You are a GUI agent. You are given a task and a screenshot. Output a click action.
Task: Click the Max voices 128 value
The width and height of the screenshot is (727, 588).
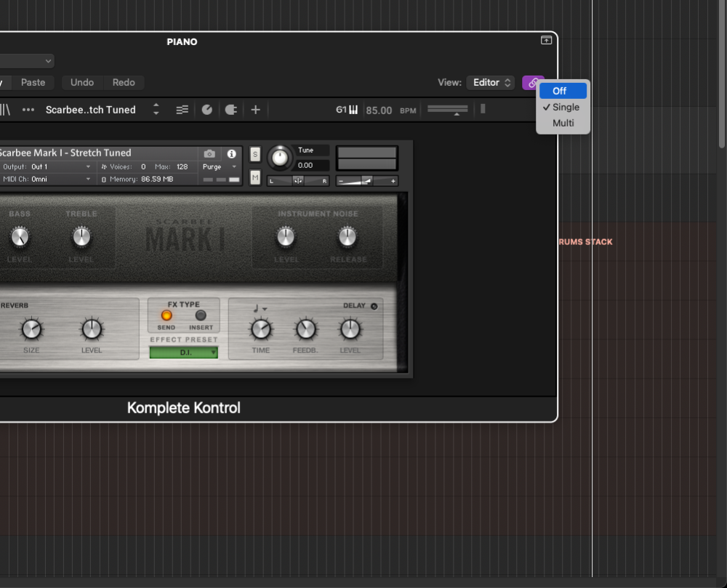(182, 167)
